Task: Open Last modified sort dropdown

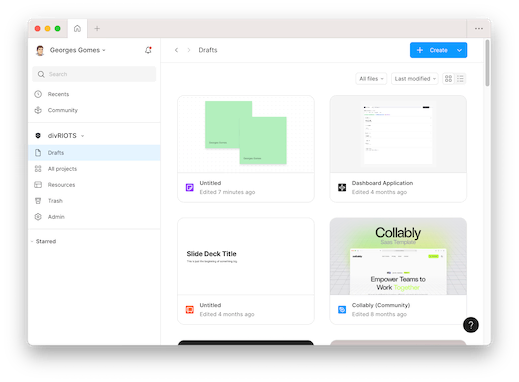Action: [x=415, y=79]
